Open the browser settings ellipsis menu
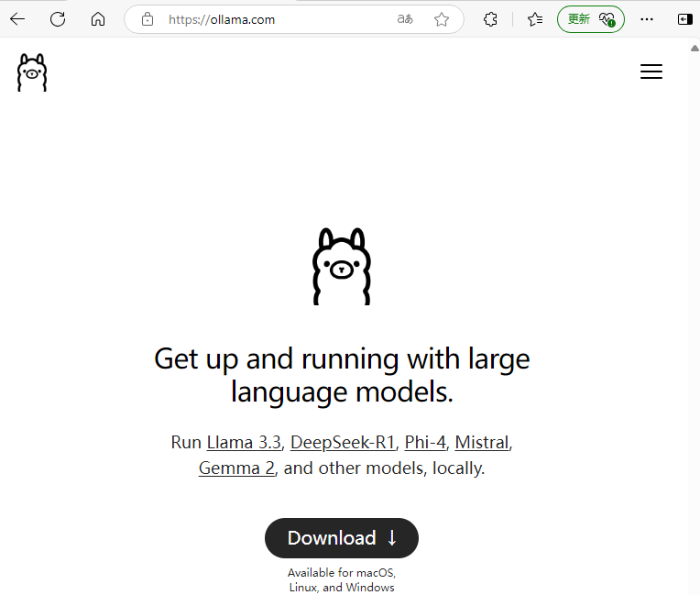 tap(647, 19)
